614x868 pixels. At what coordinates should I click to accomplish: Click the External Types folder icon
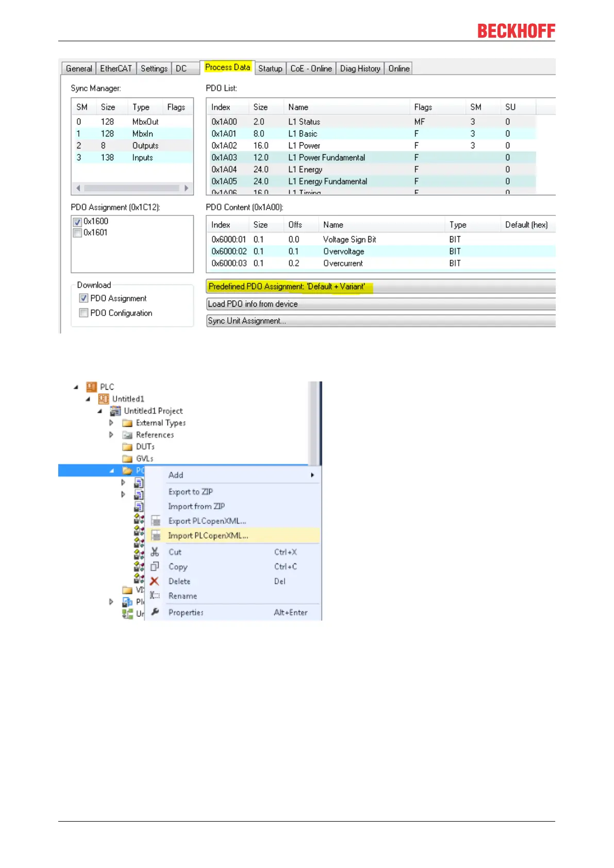[127, 423]
